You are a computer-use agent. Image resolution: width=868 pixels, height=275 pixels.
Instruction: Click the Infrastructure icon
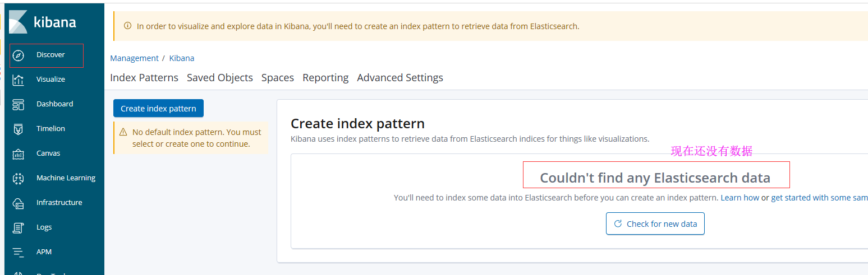(x=18, y=203)
